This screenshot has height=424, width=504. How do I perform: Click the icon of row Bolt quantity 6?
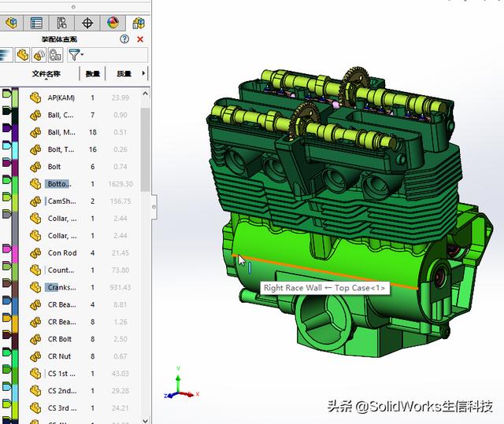(x=35, y=167)
